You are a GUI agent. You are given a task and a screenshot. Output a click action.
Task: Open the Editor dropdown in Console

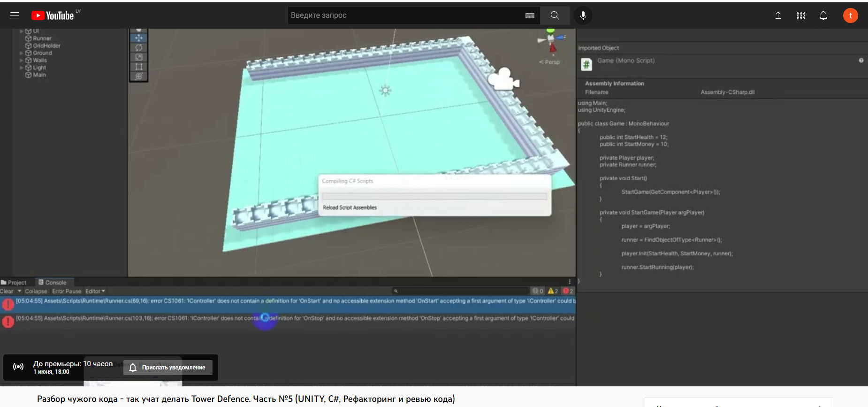pos(95,291)
